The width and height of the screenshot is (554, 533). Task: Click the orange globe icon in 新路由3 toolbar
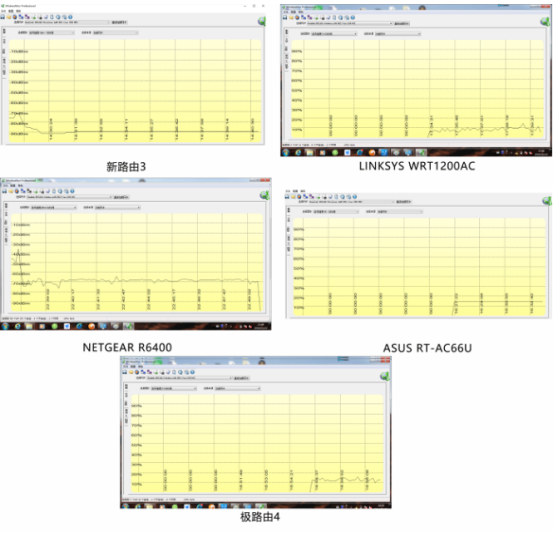pyautogui.click(x=15, y=17)
